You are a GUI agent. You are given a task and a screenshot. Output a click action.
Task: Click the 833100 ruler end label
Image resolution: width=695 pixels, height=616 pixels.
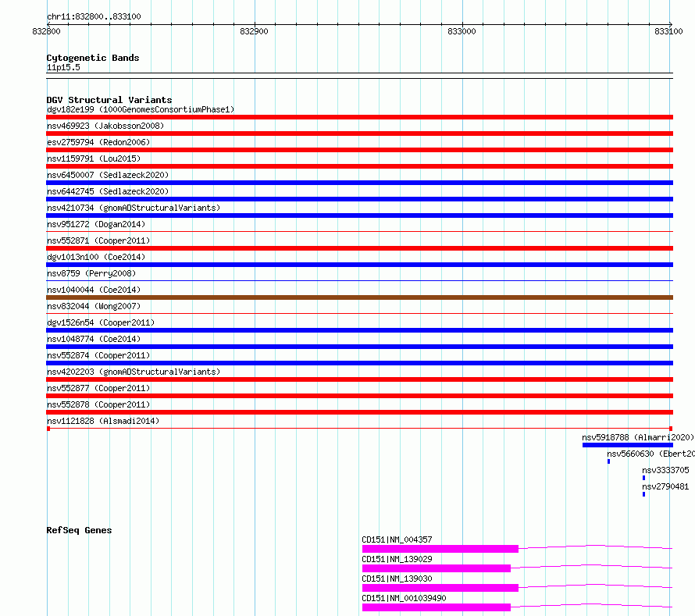[669, 31]
